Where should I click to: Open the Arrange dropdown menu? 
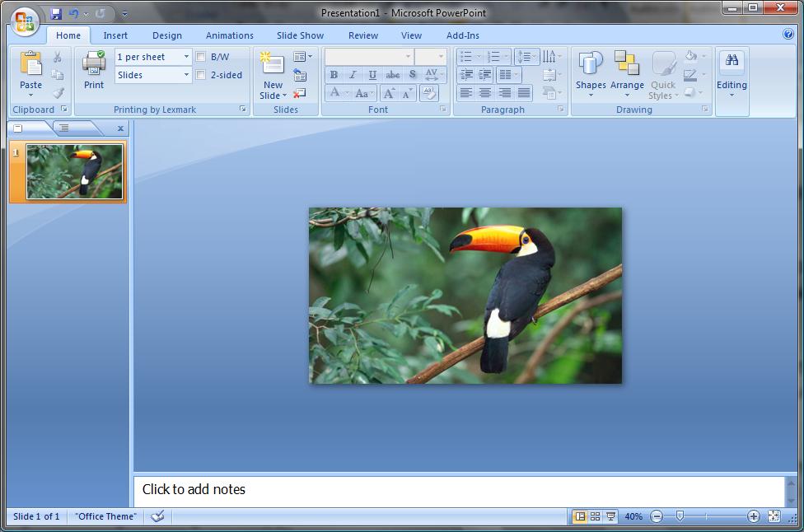[627, 74]
